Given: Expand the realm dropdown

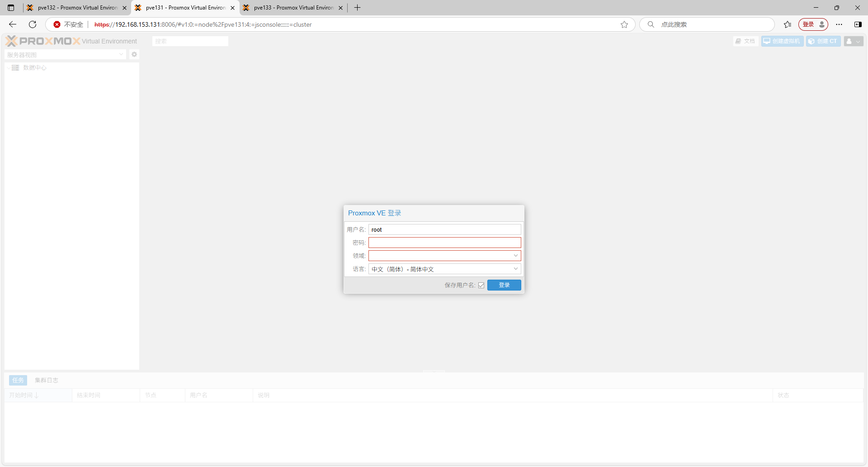Looking at the screenshot, I should (x=515, y=256).
